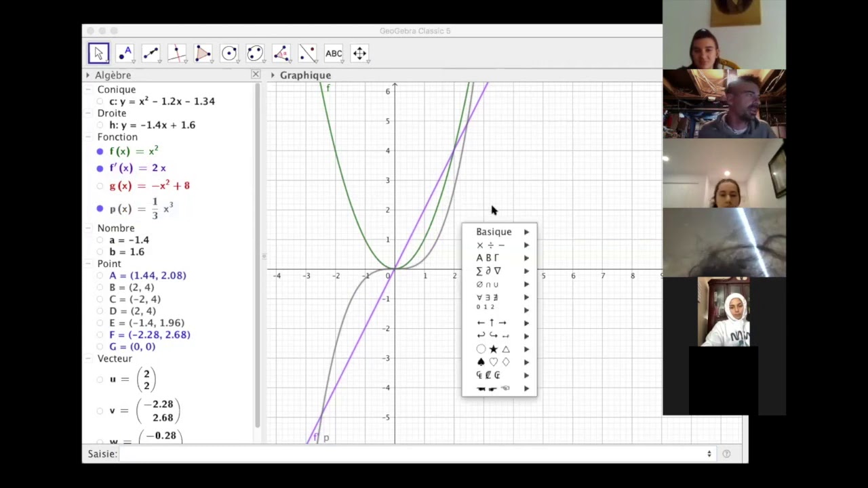Hide function f(x) = x² graph
This screenshot has width=868, height=488.
[100, 151]
